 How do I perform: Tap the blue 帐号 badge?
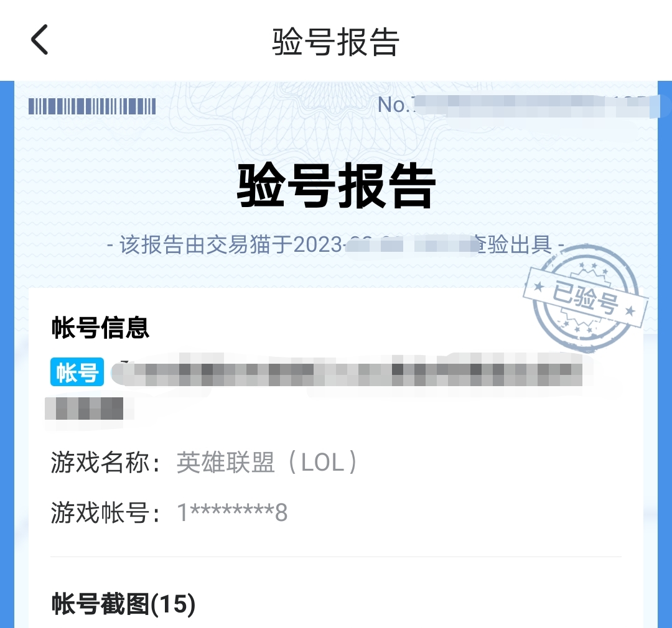(77, 372)
